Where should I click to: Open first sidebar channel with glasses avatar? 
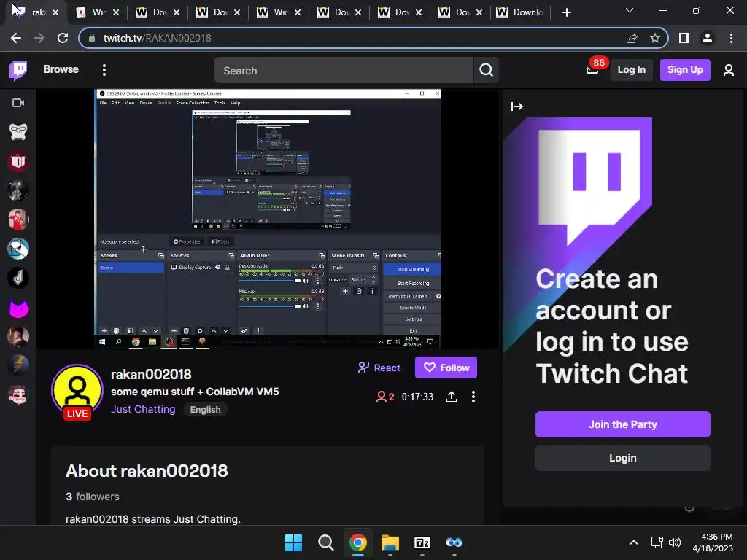click(18, 132)
